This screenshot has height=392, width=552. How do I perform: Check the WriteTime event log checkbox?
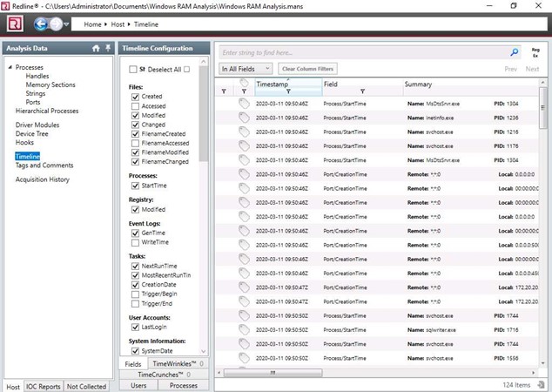point(135,242)
